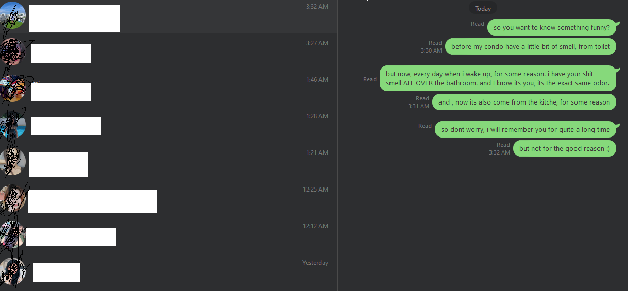This screenshot has height=291, width=644.
Task: Open the conversation marked Yesterday
Action: pyautogui.click(x=168, y=272)
